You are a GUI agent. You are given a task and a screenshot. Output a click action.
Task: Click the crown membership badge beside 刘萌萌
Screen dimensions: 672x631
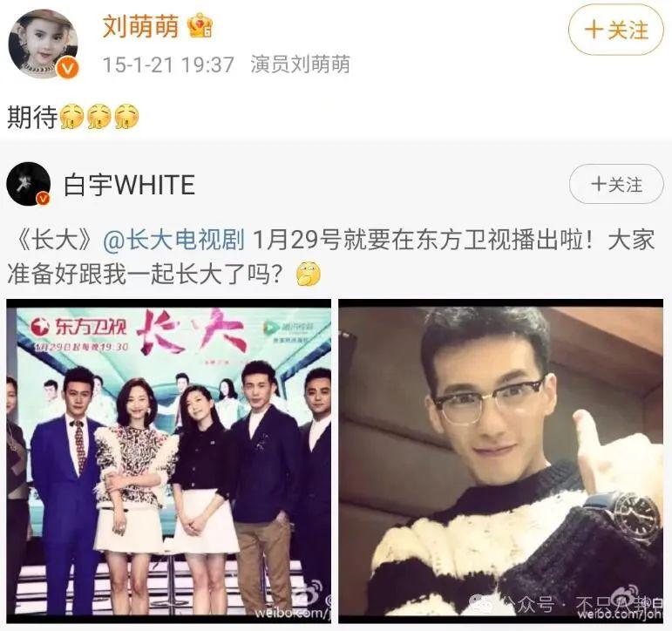(x=200, y=26)
